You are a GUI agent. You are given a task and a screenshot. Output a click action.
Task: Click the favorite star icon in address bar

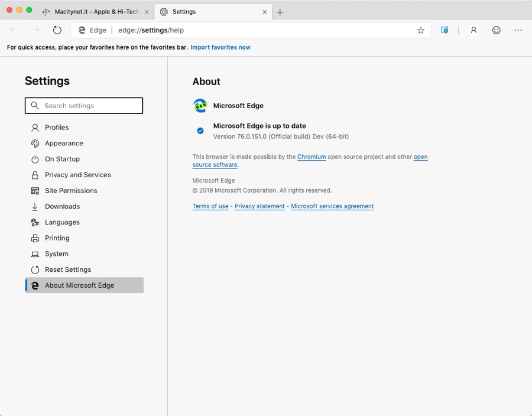(x=421, y=30)
